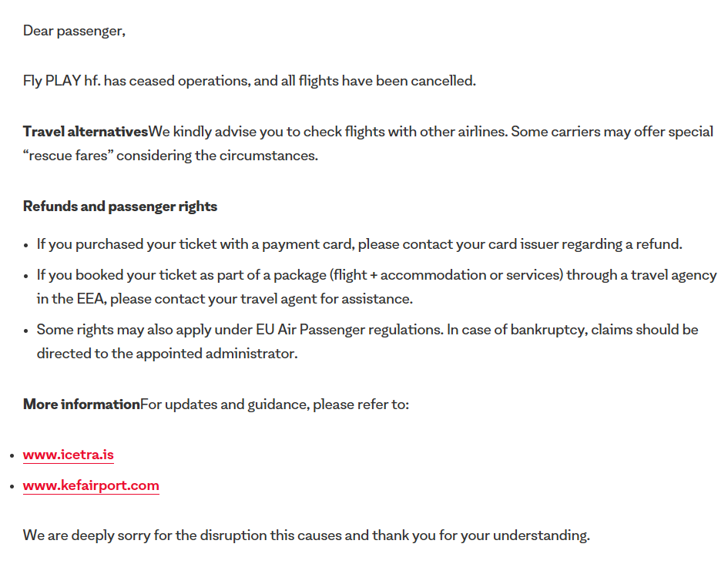Click the "Dear passenger," greeting line
Viewport: 728px width, 574px height.
point(74,30)
